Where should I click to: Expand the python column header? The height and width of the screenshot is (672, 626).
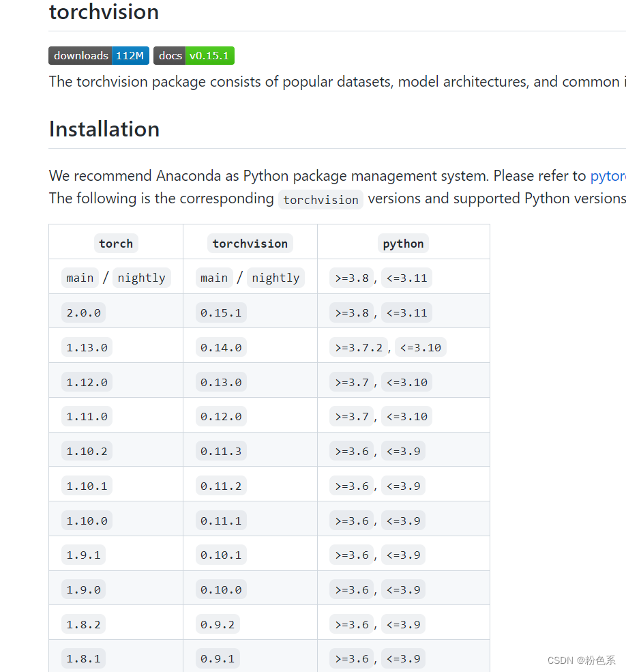tap(403, 243)
